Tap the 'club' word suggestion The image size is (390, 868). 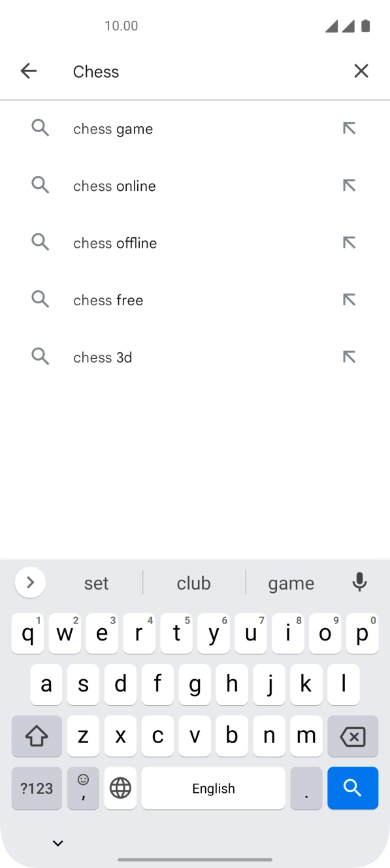(193, 582)
